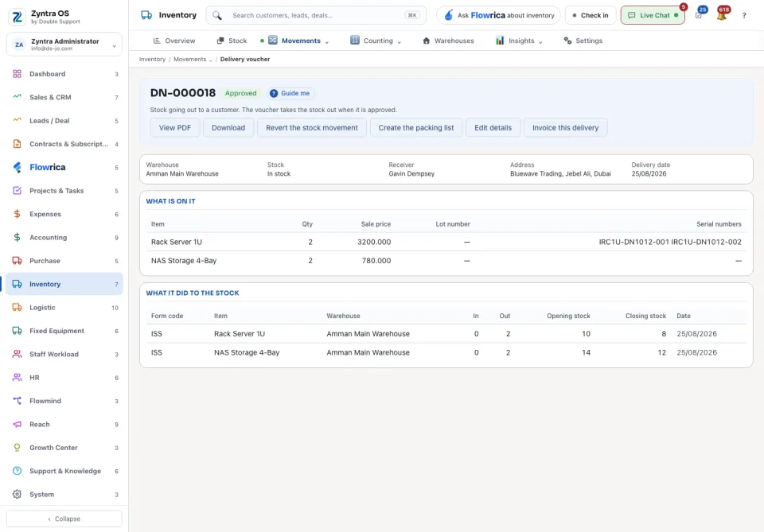Image resolution: width=764 pixels, height=532 pixels.
Task: Open the Flowmind sidebar icon
Action: tap(17, 401)
